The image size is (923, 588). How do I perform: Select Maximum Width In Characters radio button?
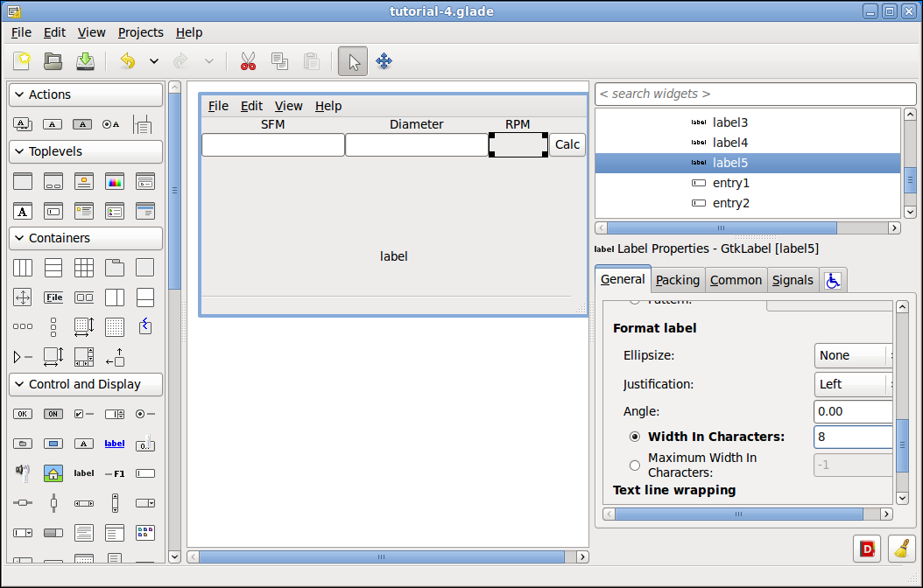635,465
